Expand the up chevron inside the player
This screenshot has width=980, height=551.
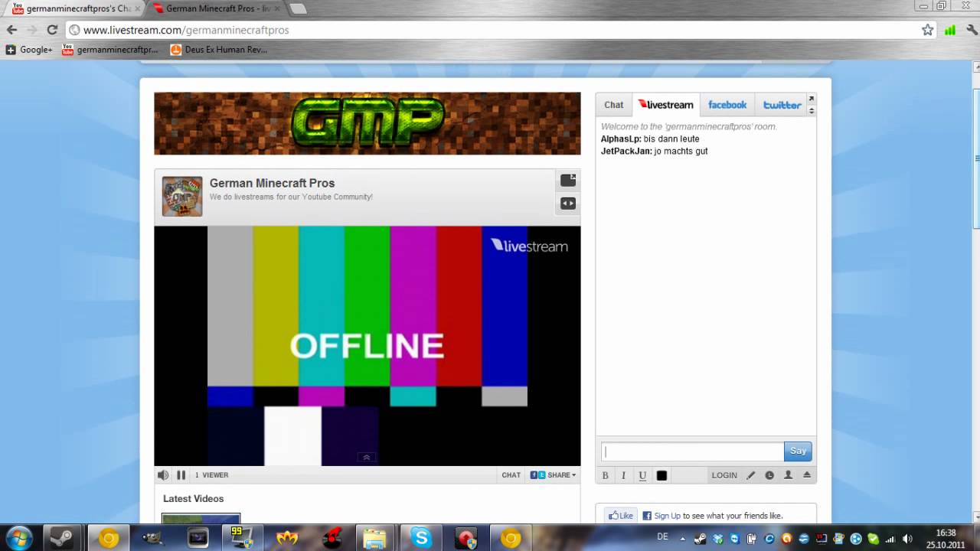coord(366,457)
